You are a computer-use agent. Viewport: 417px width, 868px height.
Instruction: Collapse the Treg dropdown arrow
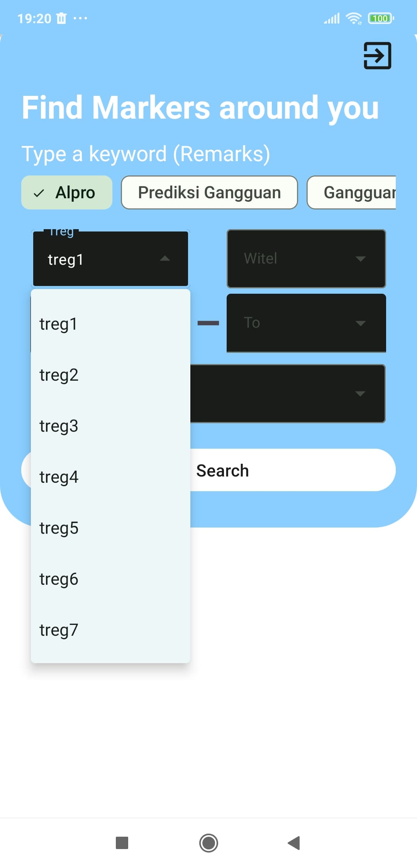(165, 259)
